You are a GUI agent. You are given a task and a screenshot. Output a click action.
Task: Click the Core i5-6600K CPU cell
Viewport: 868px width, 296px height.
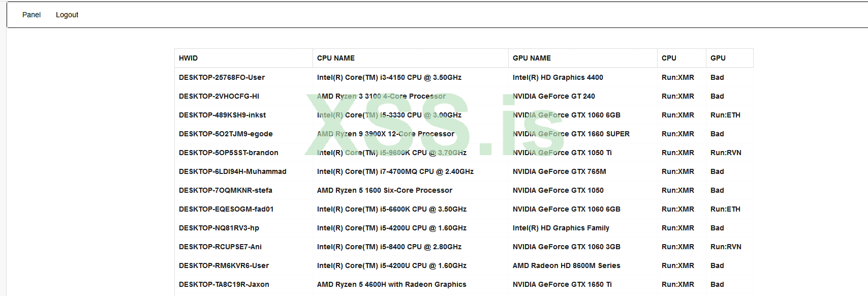[x=392, y=209]
